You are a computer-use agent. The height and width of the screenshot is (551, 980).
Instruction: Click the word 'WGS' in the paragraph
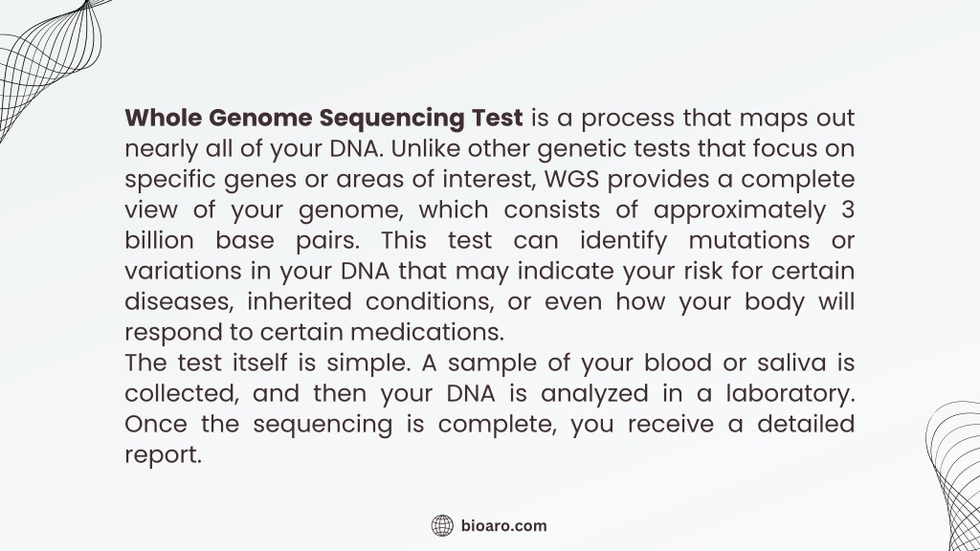[572, 179]
